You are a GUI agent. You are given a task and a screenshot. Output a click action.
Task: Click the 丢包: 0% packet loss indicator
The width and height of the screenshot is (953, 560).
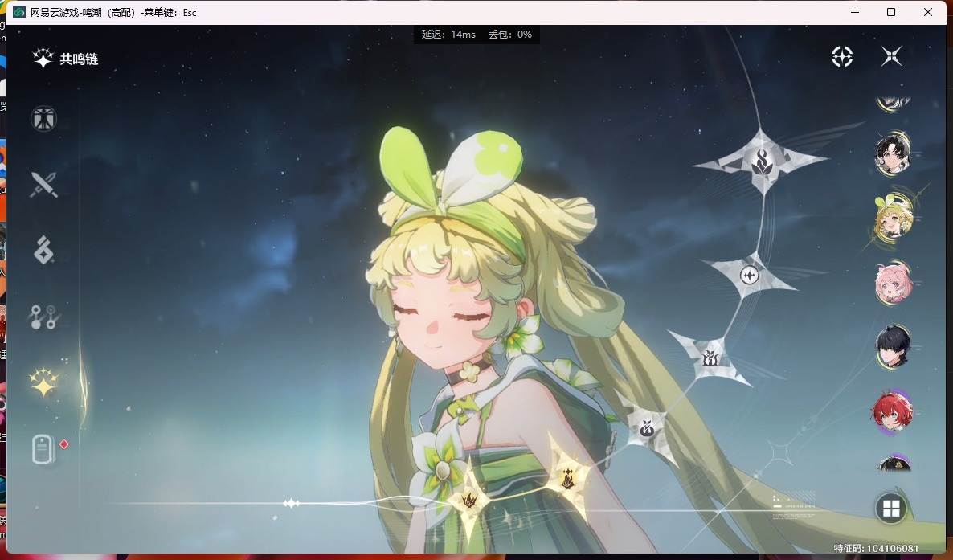(x=510, y=34)
